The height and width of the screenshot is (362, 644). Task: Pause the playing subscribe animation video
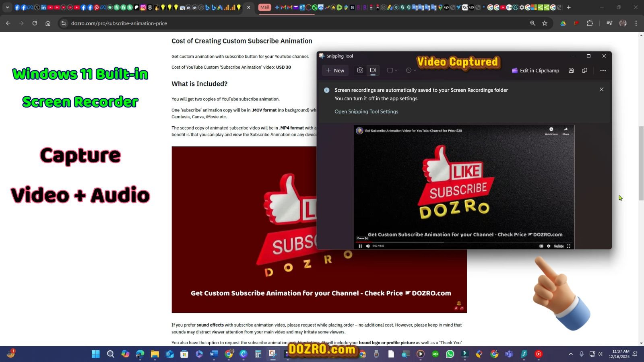tap(360, 246)
